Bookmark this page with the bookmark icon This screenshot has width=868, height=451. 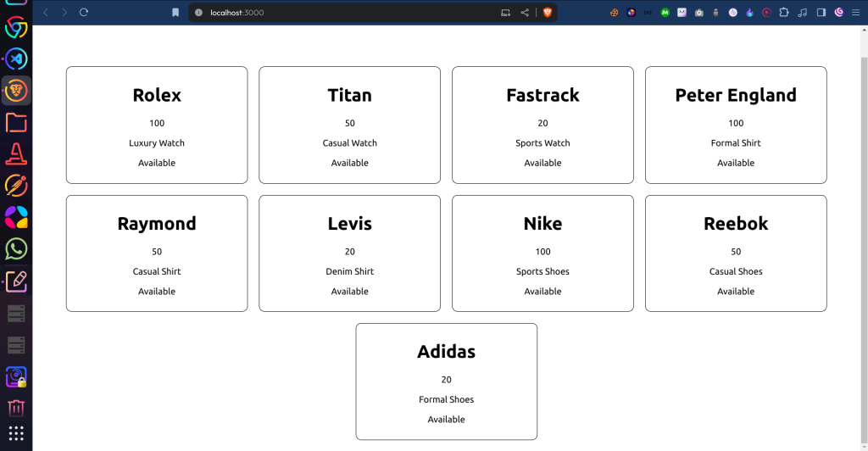(x=175, y=12)
